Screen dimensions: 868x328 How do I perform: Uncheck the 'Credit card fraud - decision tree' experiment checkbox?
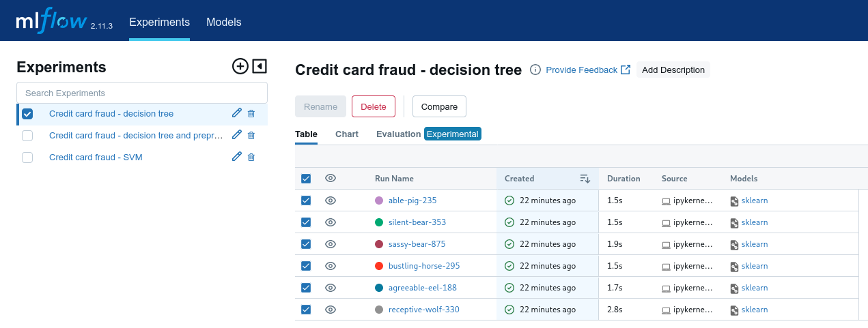coord(27,114)
